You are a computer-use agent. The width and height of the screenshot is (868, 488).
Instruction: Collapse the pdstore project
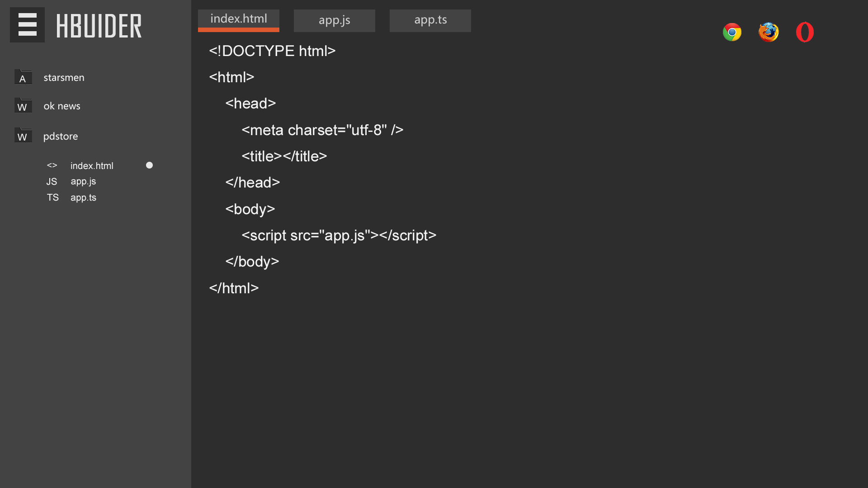[x=61, y=136]
